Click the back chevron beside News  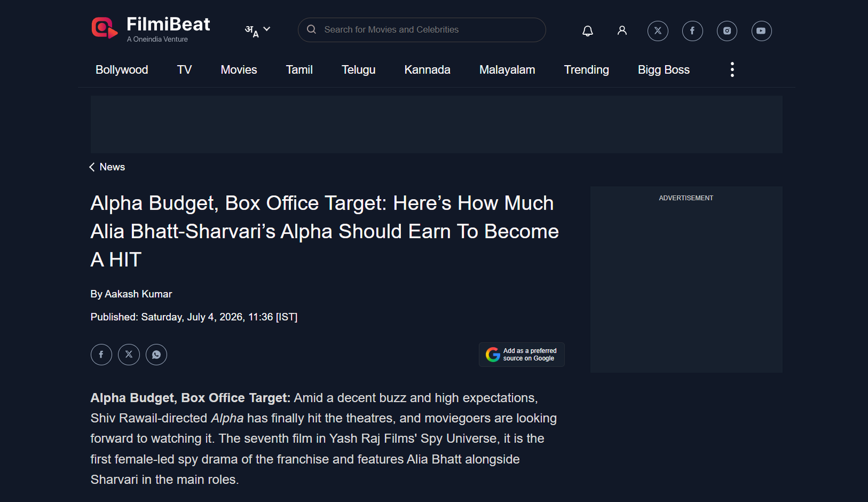coord(92,167)
